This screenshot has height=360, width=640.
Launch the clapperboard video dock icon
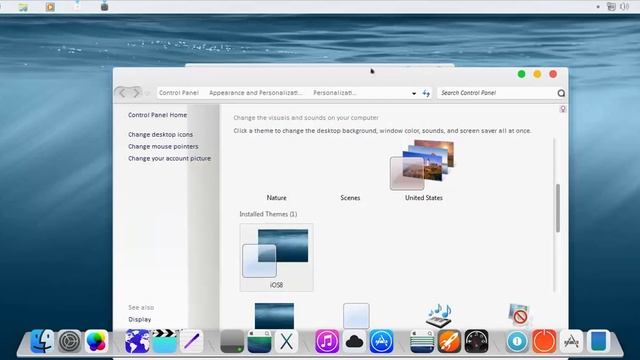[x=164, y=341]
